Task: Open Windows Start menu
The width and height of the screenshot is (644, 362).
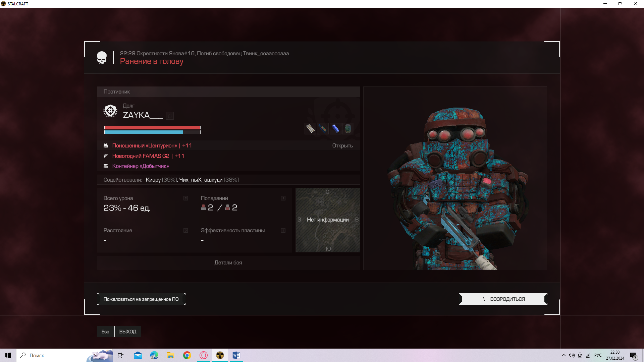Action: point(8,355)
